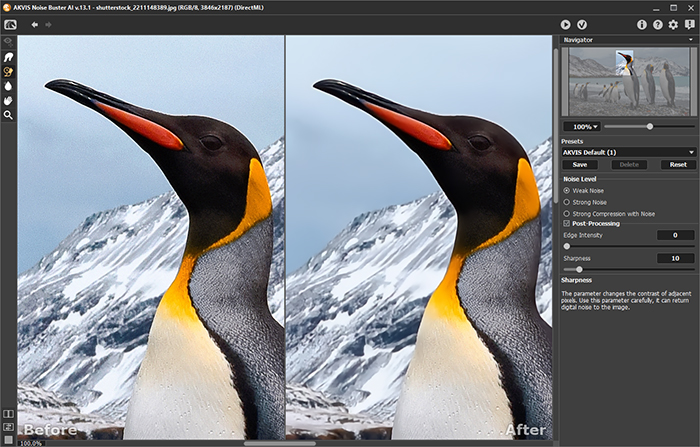Open the AKVIS Default presets dropdown
This screenshot has height=447, width=700.
(x=626, y=152)
